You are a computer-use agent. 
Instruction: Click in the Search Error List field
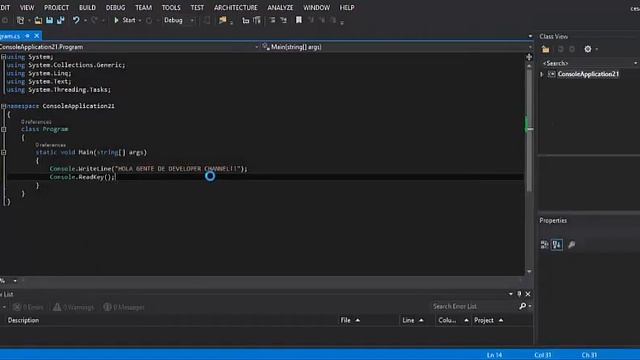click(474, 306)
